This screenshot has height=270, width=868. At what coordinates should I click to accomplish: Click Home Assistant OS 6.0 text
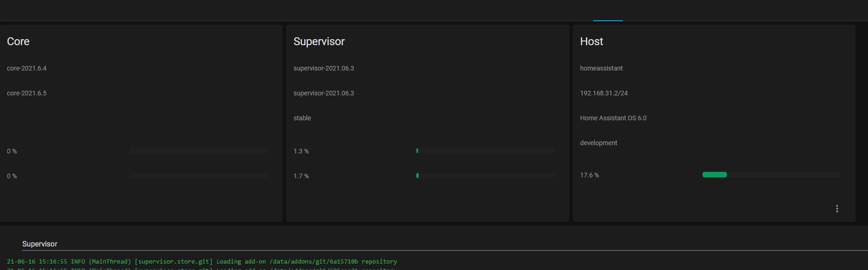click(613, 118)
